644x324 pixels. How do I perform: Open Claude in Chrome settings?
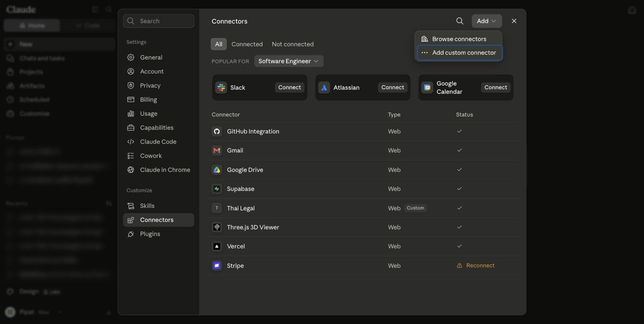click(158, 170)
